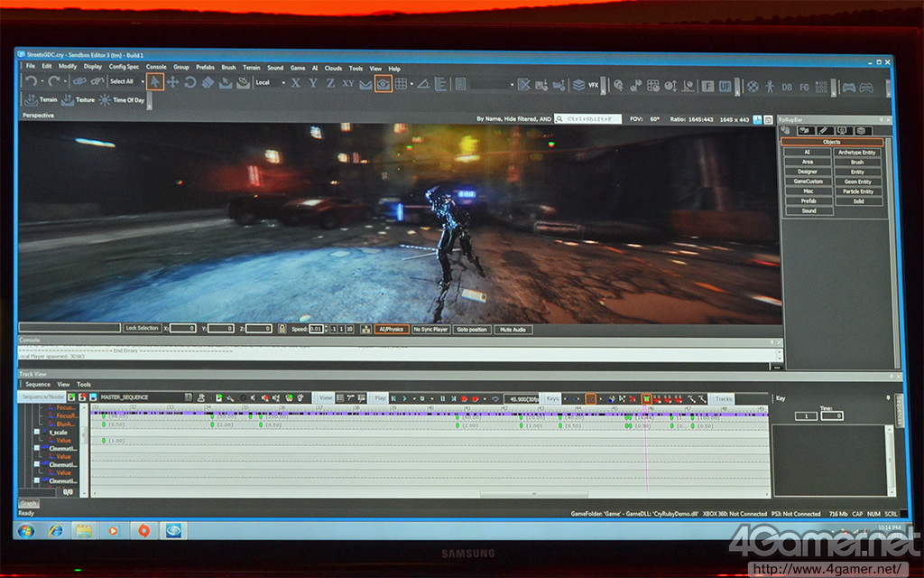Collapse the t_scale track node
924x578 pixels.
(x=37, y=432)
